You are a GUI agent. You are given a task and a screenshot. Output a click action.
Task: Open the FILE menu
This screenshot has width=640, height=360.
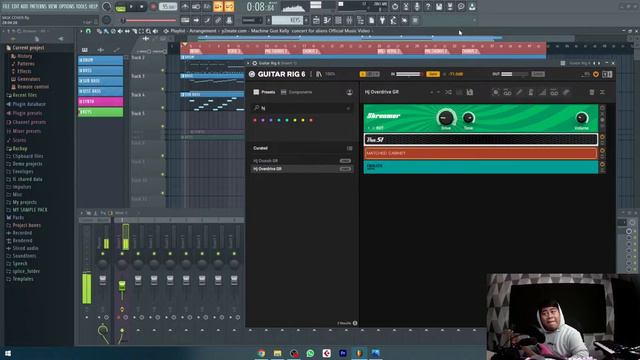coord(6,7)
